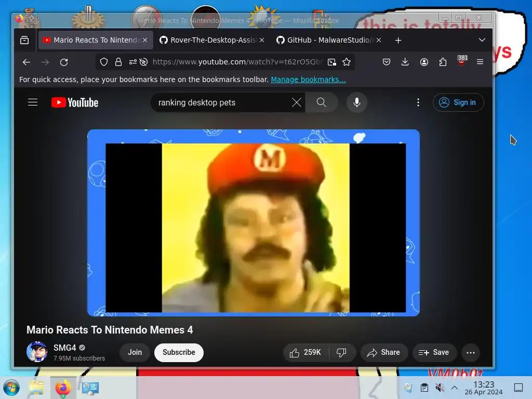
Task: Open the SMG4 channel avatar
Action: point(37,352)
